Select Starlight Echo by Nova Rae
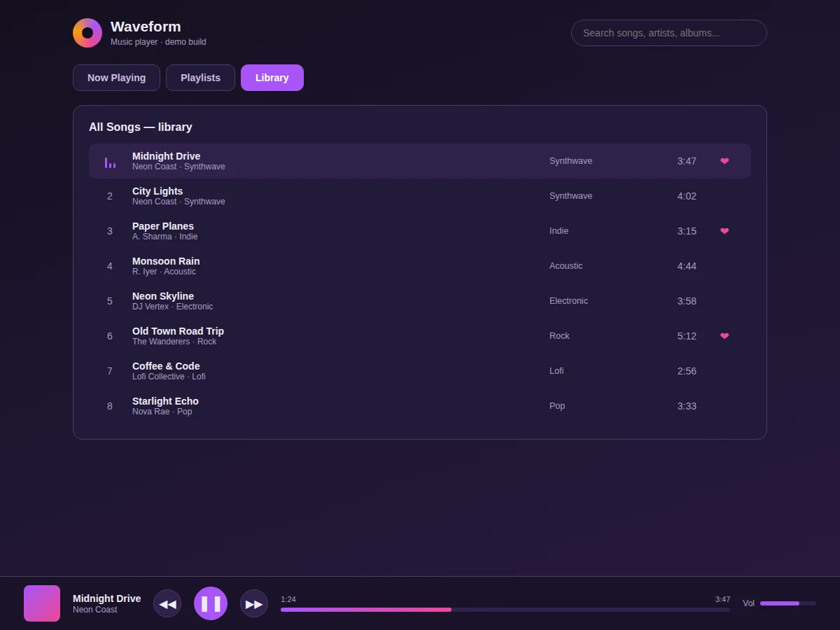Image resolution: width=840 pixels, height=630 pixels. (420, 406)
